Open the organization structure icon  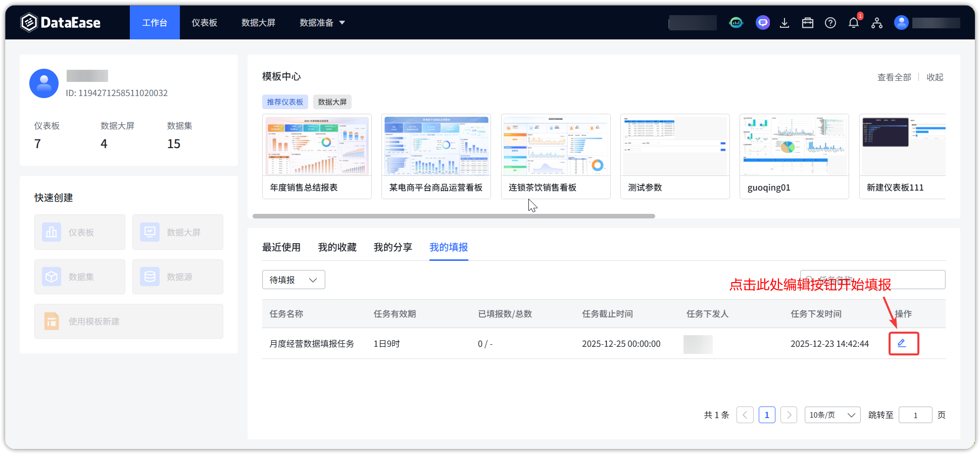(x=877, y=23)
